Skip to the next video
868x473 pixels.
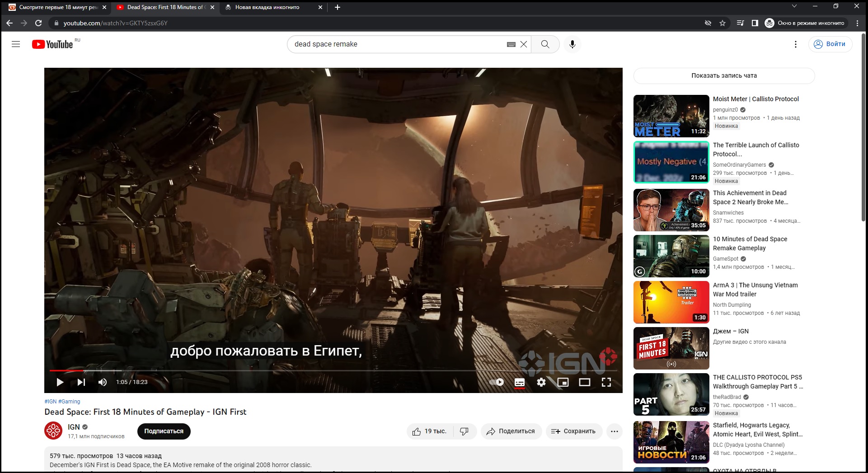click(x=81, y=382)
